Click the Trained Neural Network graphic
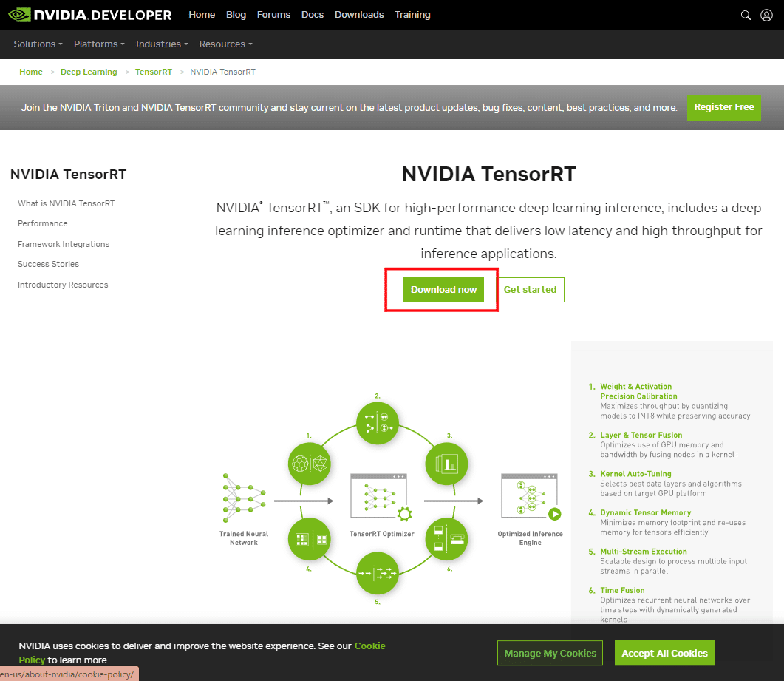 pyautogui.click(x=244, y=498)
